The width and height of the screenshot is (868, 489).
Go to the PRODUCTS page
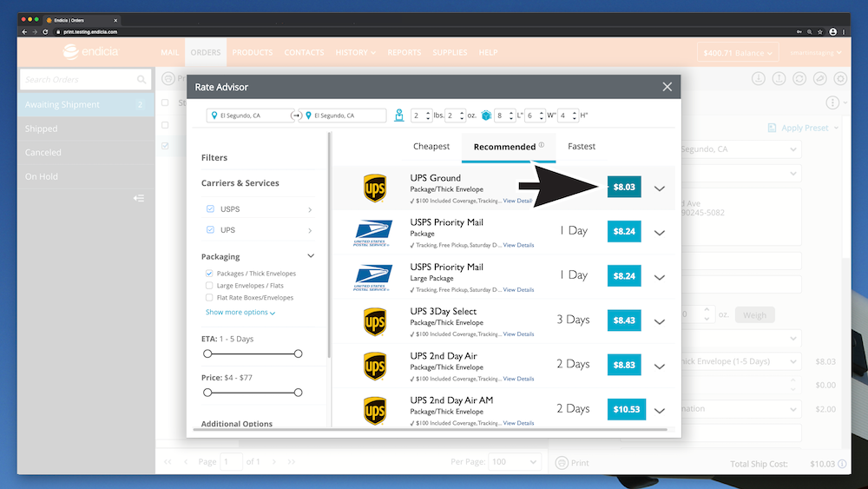pyautogui.click(x=253, y=52)
